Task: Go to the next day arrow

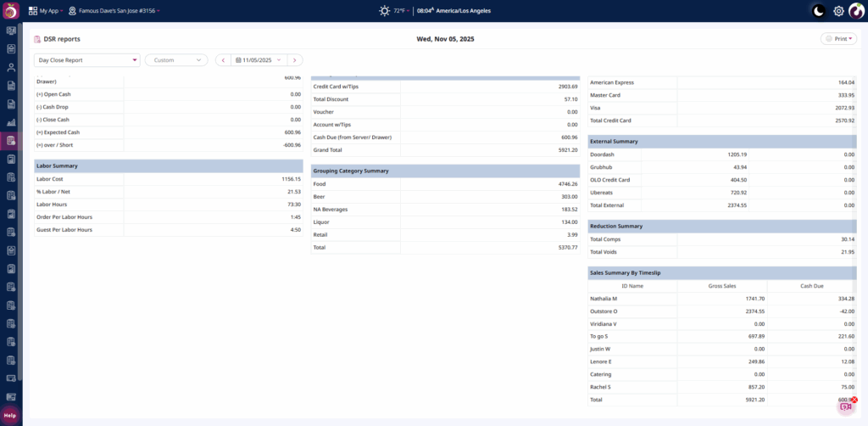Action: click(294, 60)
